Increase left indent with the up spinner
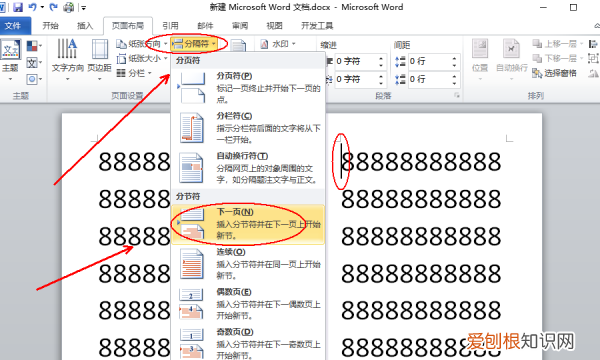The height and width of the screenshot is (360, 600). click(381, 58)
